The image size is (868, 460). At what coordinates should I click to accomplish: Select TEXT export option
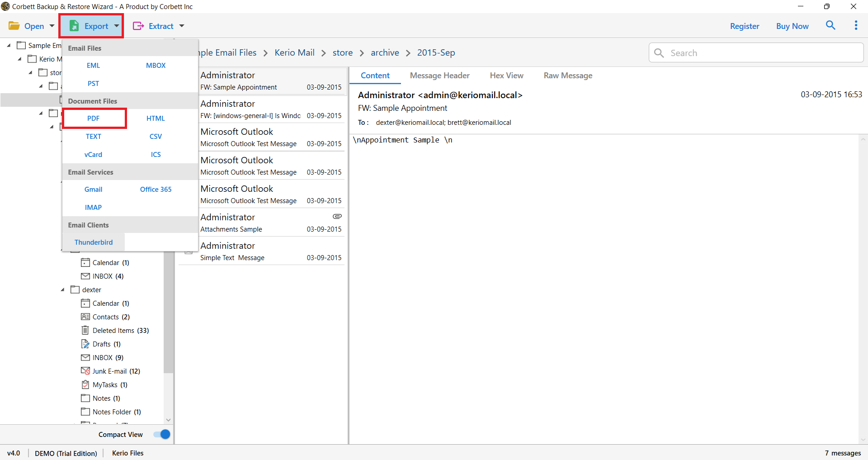click(94, 136)
